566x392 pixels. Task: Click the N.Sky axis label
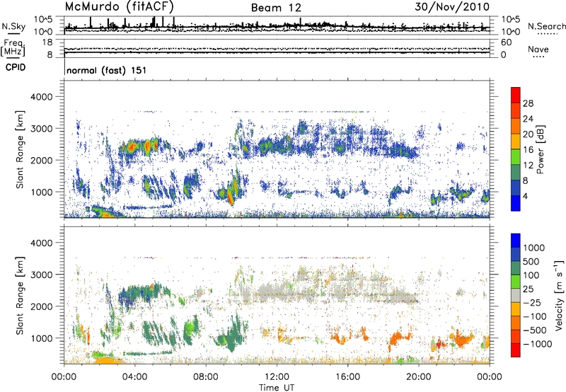(x=13, y=26)
